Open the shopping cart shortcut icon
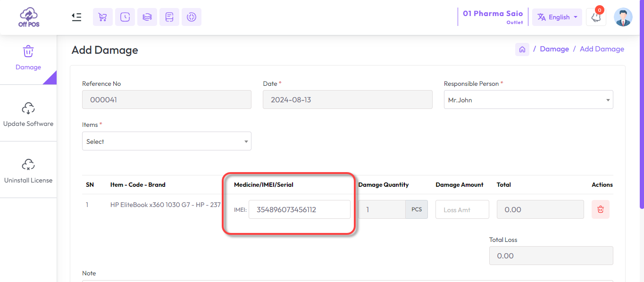 pos(103,17)
